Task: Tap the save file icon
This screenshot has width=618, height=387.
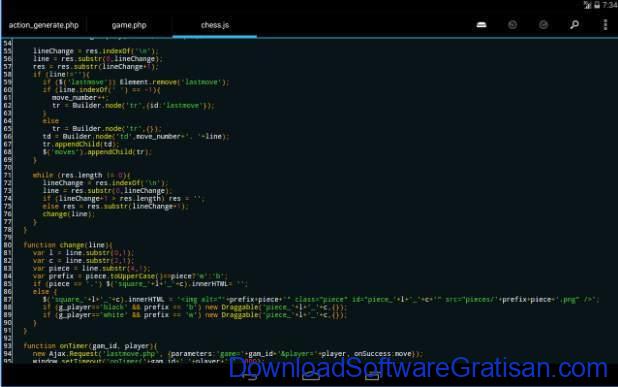Action: (481, 25)
